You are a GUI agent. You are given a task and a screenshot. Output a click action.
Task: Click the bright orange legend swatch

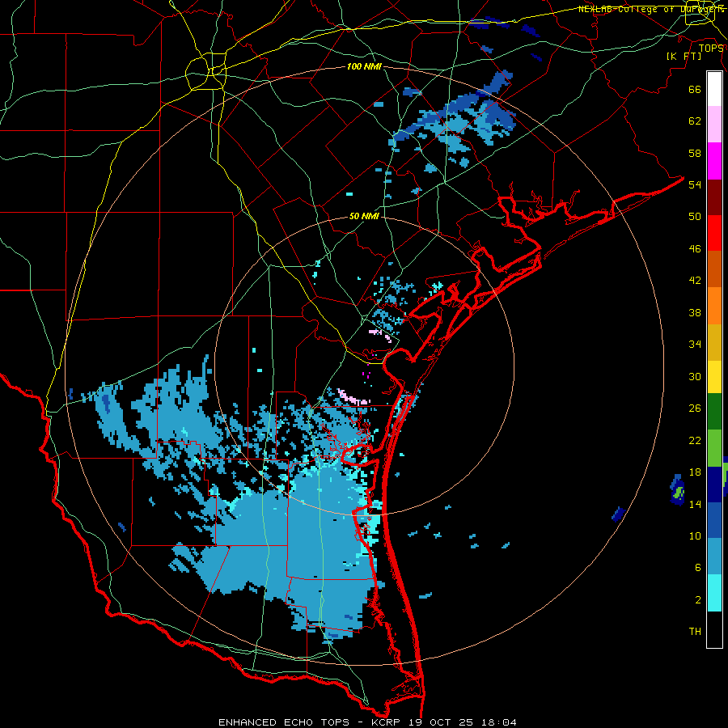(714, 305)
